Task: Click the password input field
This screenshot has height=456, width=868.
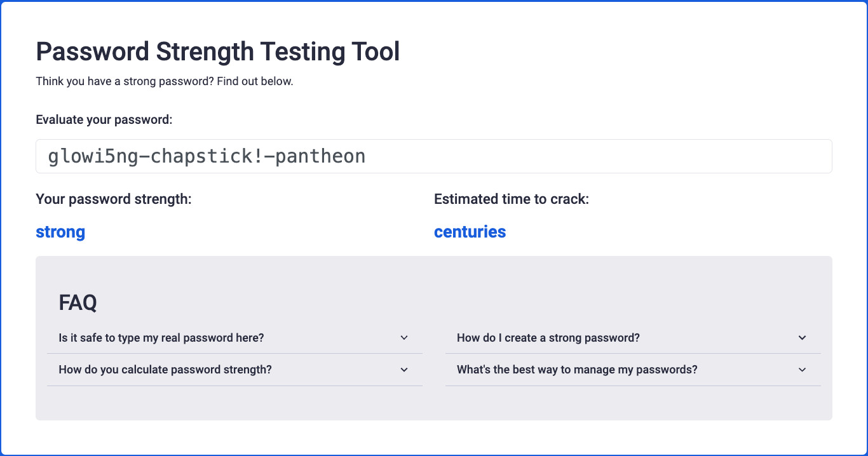Action: tap(434, 156)
